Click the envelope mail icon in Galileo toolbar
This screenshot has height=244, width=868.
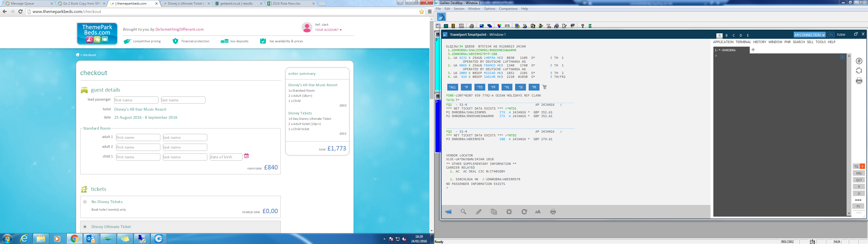pos(507,26)
